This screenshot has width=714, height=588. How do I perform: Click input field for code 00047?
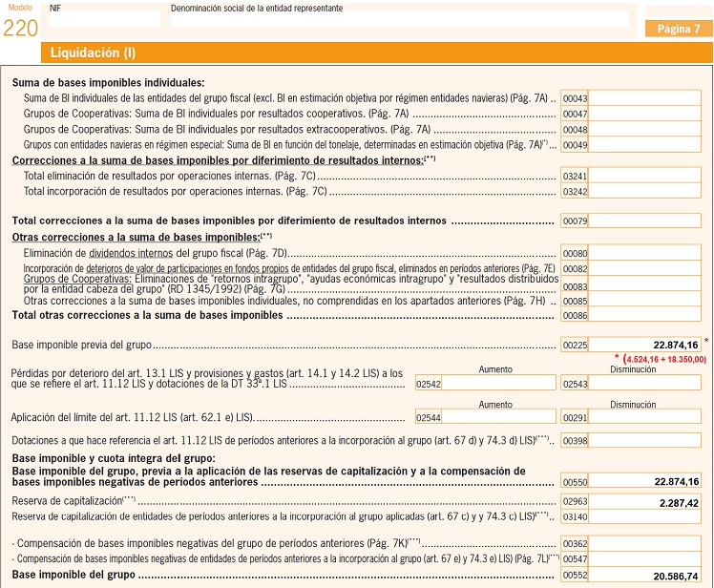pyautogui.click(x=644, y=114)
